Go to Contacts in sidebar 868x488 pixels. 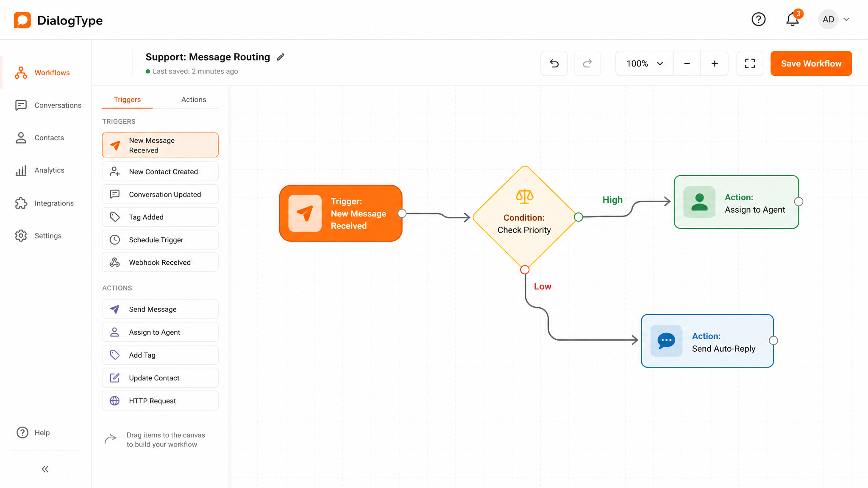click(39, 138)
